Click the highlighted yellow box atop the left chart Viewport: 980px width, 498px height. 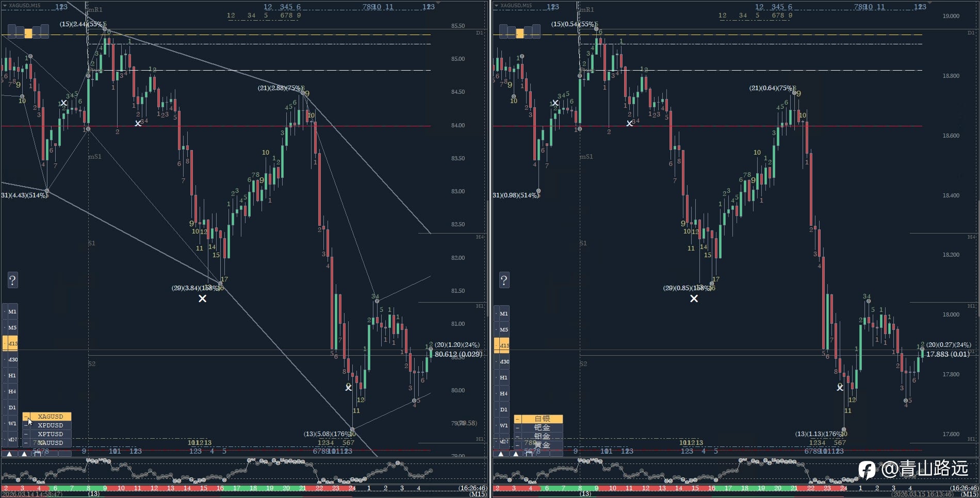point(28,33)
